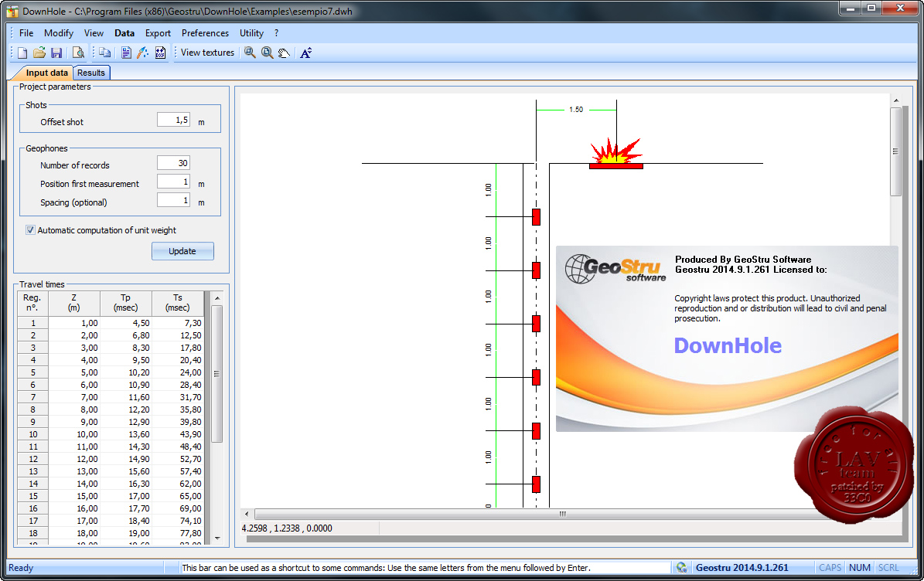924x581 pixels.
Task: Open the File menu
Action: 26,33
